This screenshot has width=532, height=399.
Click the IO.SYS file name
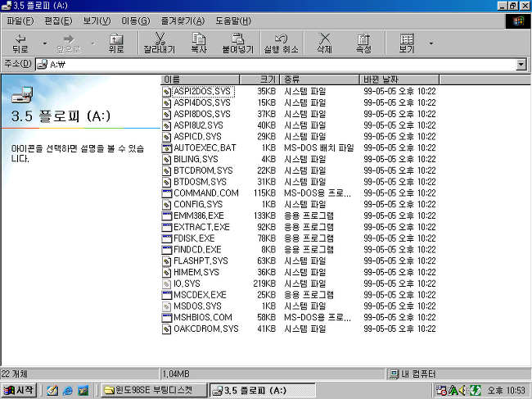pyautogui.click(x=187, y=283)
